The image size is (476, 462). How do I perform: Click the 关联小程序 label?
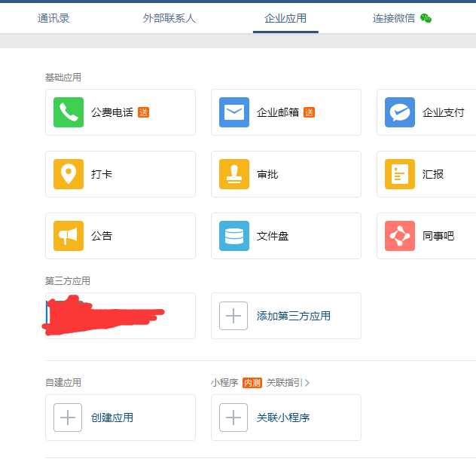coord(283,418)
